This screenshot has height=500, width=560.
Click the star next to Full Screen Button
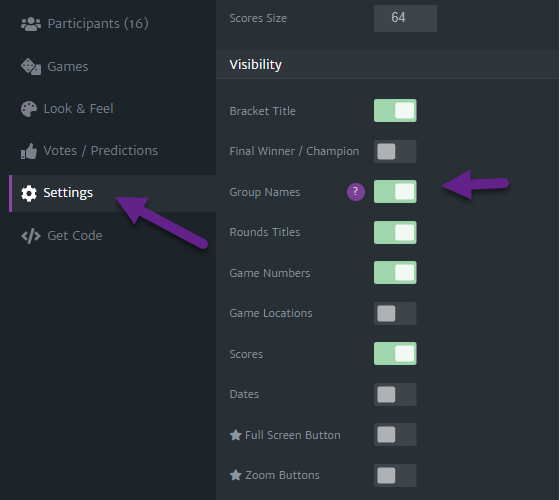click(235, 435)
